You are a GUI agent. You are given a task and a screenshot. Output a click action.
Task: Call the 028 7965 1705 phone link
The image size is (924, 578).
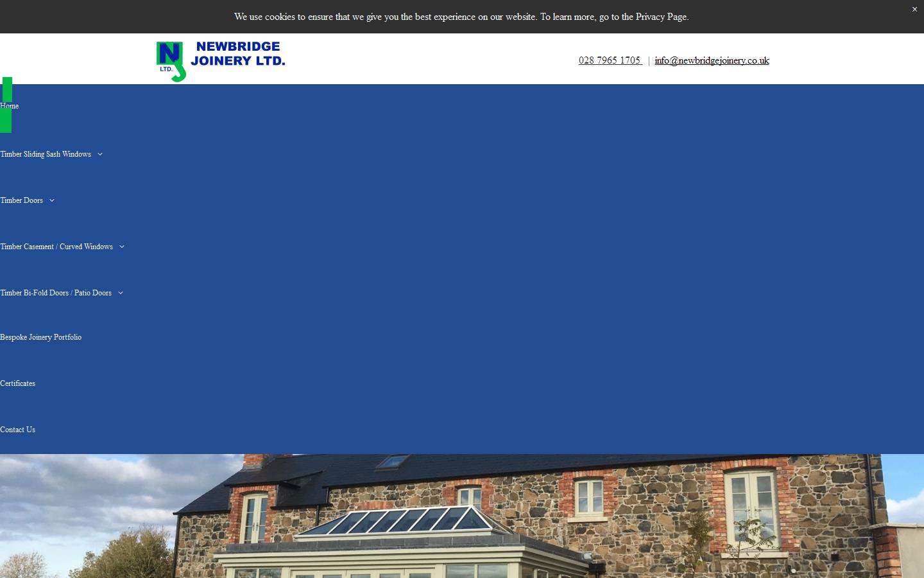pyautogui.click(x=609, y=60)
